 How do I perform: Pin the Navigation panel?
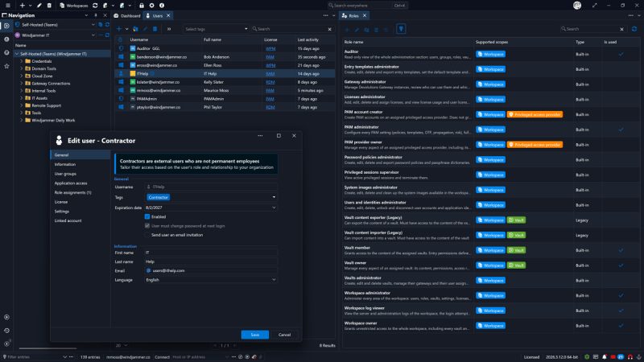click(96, 15)
